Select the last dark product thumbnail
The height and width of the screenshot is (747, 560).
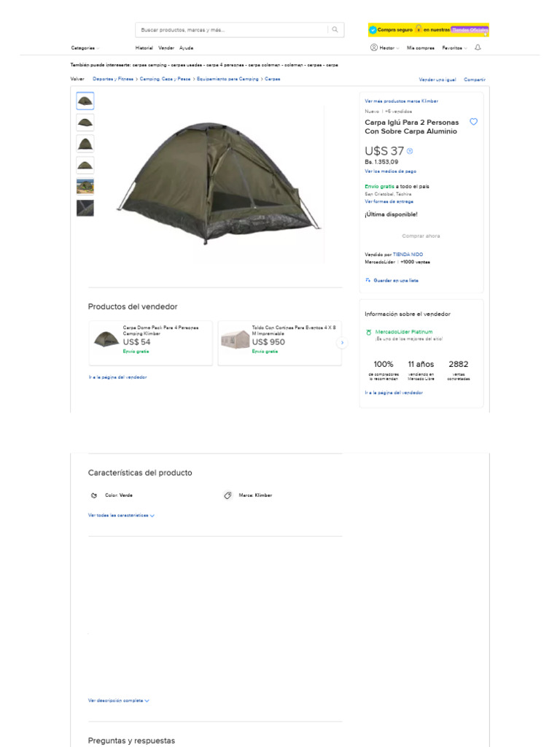pyautogui.click(x=85, y=208)
